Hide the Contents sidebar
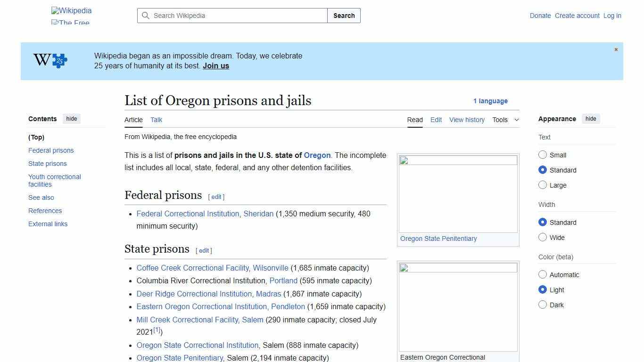The height and width of the screenshot is (362, 644). point(71,118)
